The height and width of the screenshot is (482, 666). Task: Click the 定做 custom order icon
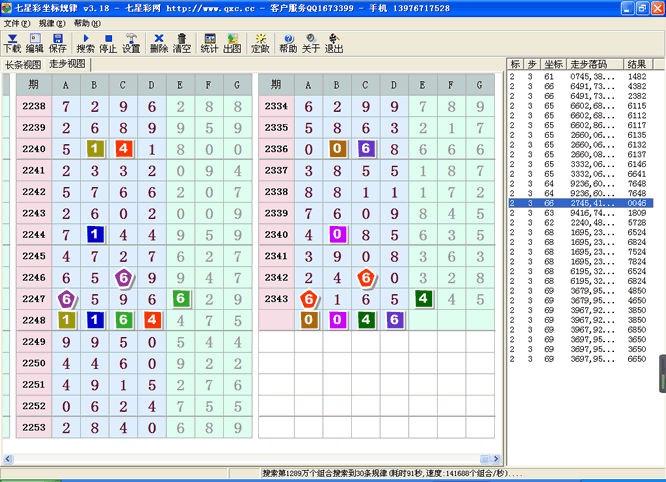[x=260, y=43]
